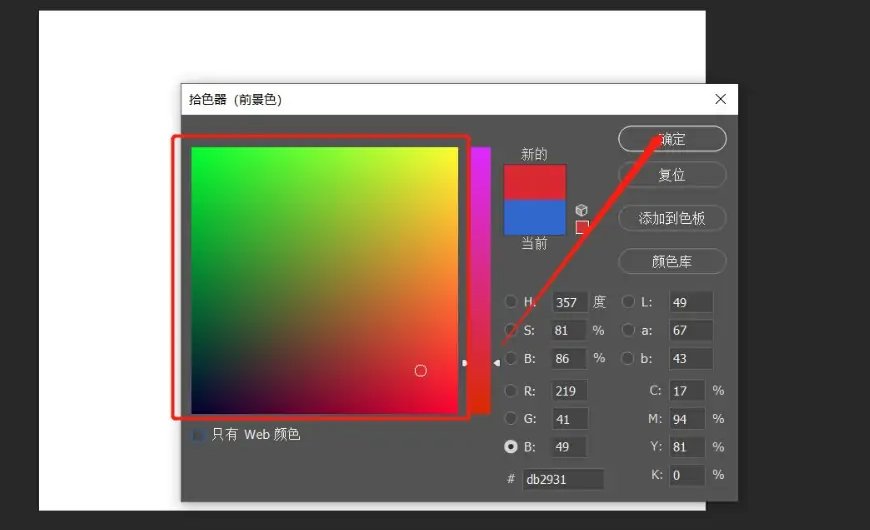Click the small red web-safe color square
The height and width of the screenshot is (530, 870).
[581, 227]
